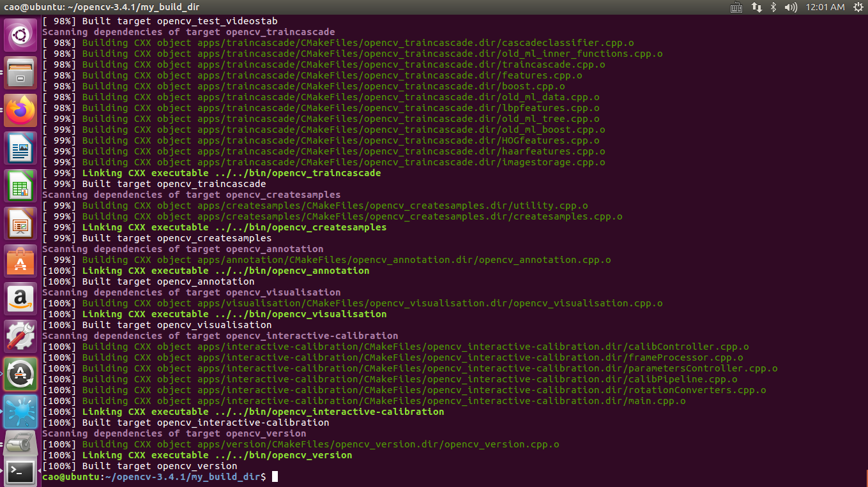Open the sound volume indicator

click(x=791, y=8)
